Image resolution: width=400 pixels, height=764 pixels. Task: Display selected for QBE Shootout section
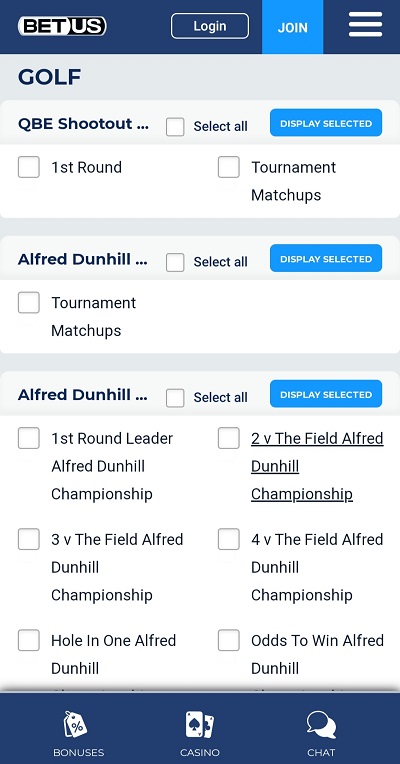tap(326, 123)
